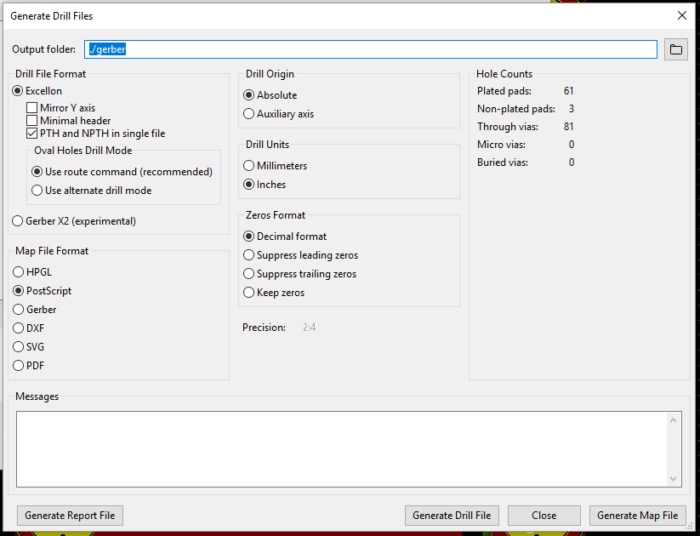The width and height of the screenshot is (700, 536).
Task: Choose Use alternate drill mode
Action: [x=37, y=190]
